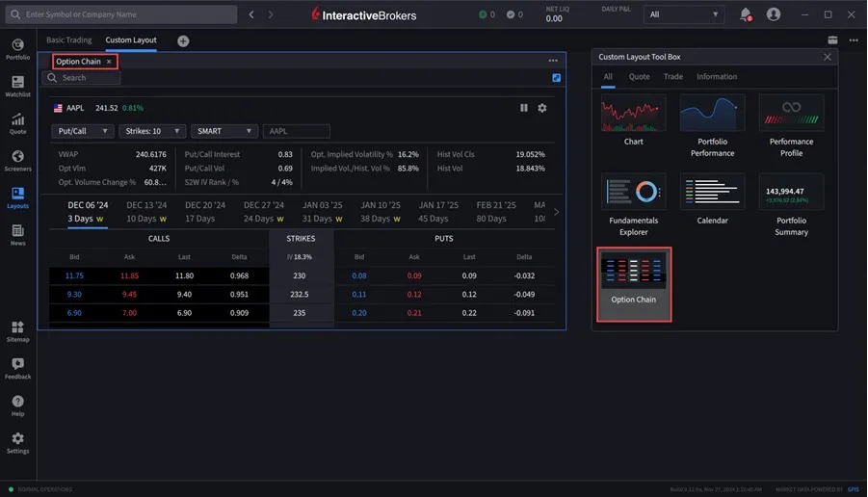Viewport: 868px width, 497px height.
Task: Open option chain gear settings
Action: 542,108
